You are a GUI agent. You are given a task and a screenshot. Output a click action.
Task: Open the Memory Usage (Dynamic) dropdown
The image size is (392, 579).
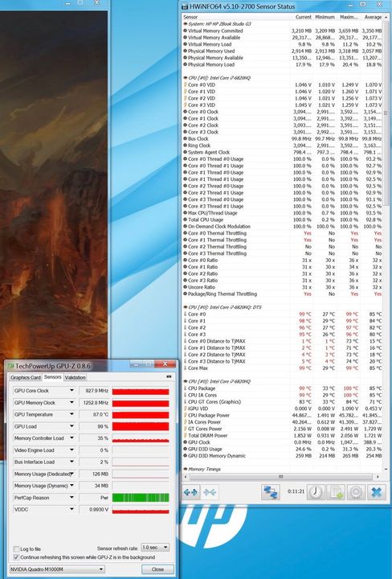coord(72,486)
